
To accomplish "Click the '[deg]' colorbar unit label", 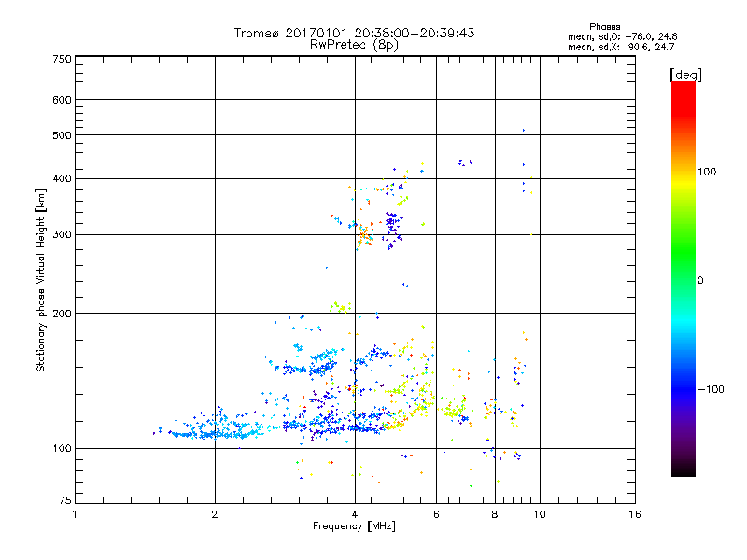I will click(685, 75).
